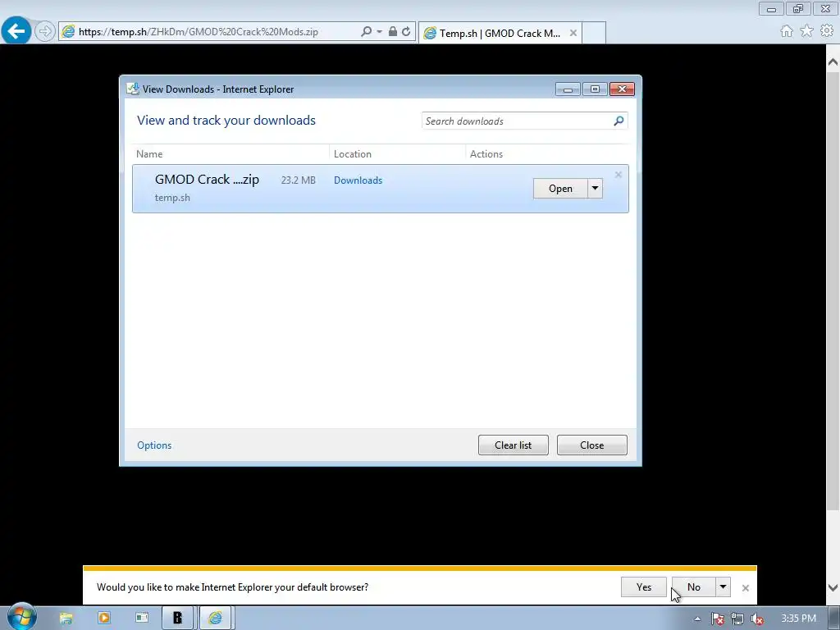The image size is (840, 630).
Task: Open the Action Center flag icon
Action: click(x=718, y=619)
